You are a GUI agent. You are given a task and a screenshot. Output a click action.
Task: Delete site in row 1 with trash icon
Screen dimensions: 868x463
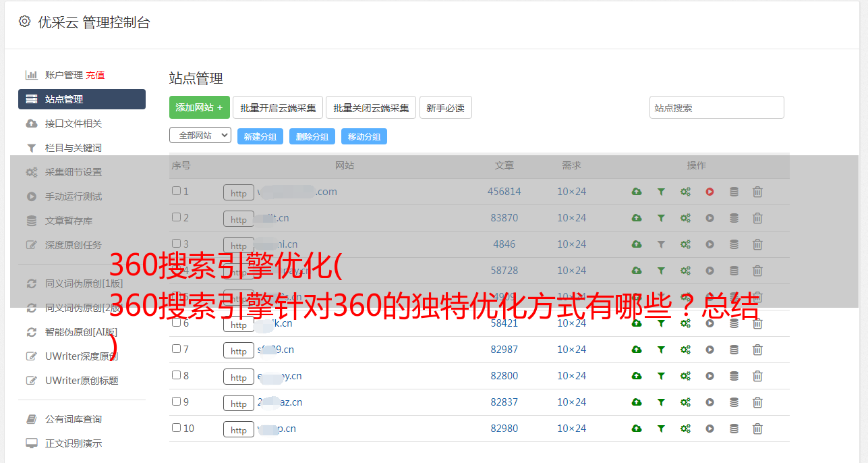[757, 192]
